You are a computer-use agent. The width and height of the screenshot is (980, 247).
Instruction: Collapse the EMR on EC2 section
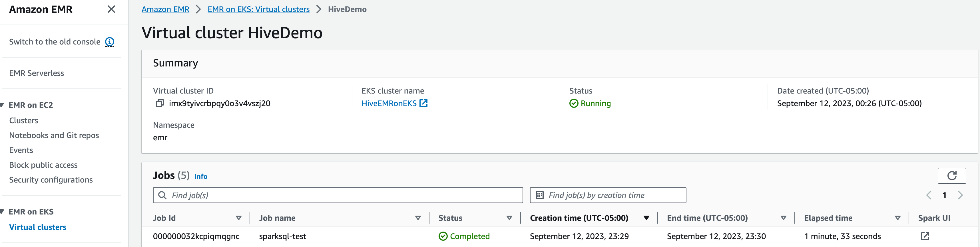click(x=3, y=105)
